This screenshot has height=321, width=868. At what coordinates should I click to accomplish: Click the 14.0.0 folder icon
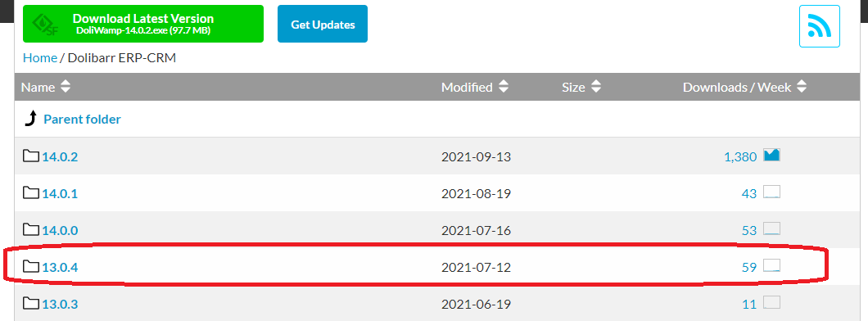(x=31, y=229)
